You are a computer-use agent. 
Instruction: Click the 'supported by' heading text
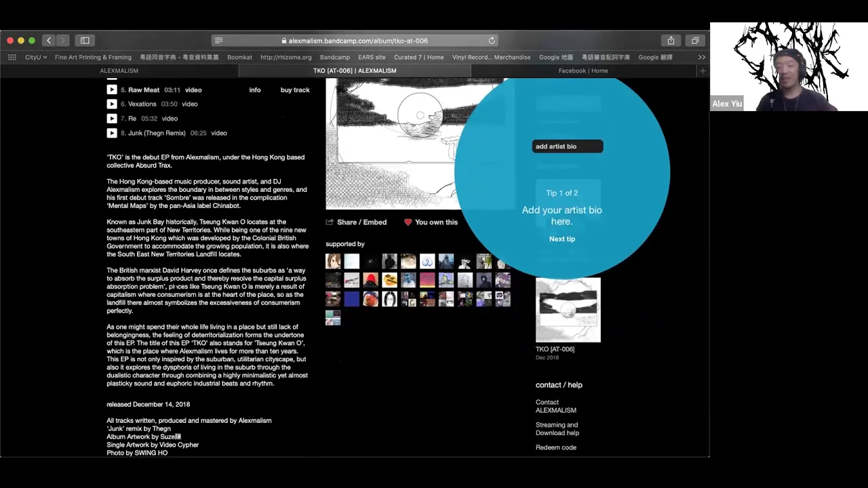click(345, 244)
